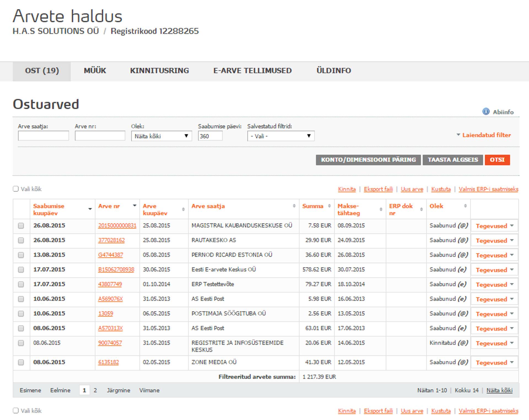Open the Salvestatud filtrid dropdown

[280, 136]
